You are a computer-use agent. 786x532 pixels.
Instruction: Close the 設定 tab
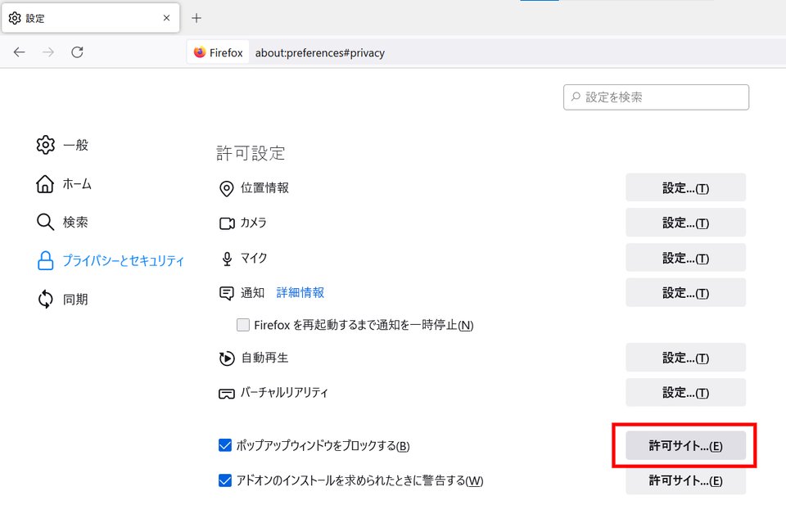[166, 18]
